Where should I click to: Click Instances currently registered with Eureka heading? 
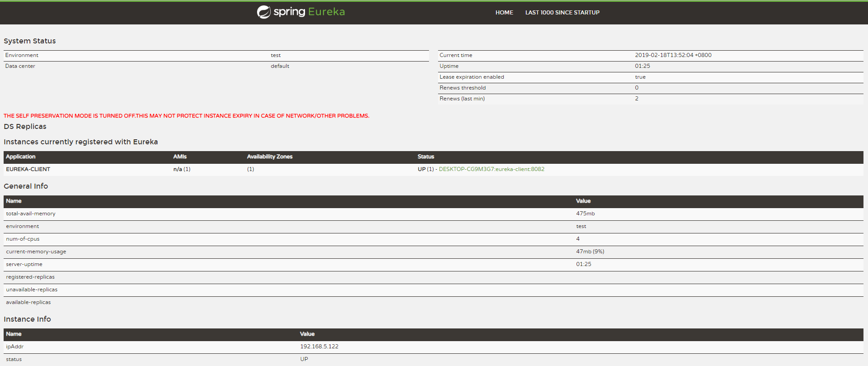[x=81, y=142]
